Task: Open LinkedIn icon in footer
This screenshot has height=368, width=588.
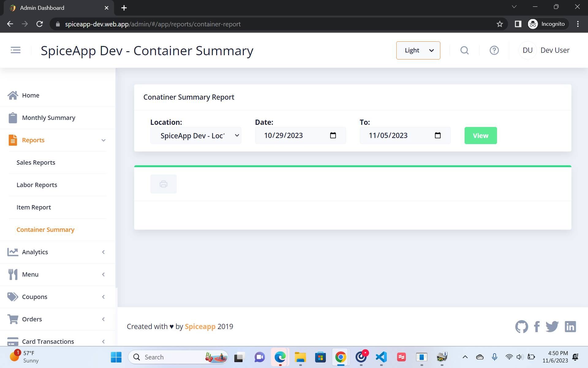Action: click(x=570, y=327)
